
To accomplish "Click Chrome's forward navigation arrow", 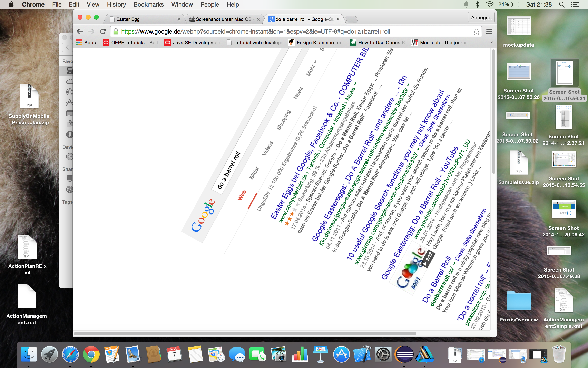I will (91, 31).
